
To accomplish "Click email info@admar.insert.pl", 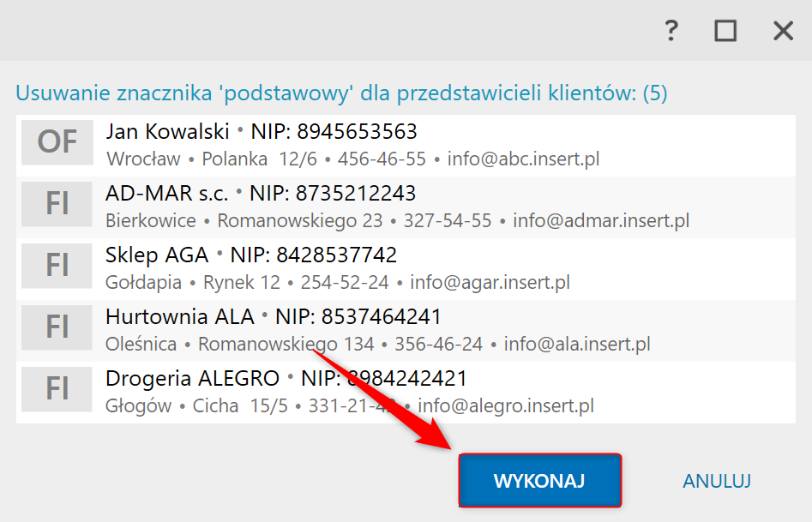I will tap(601, 220).
